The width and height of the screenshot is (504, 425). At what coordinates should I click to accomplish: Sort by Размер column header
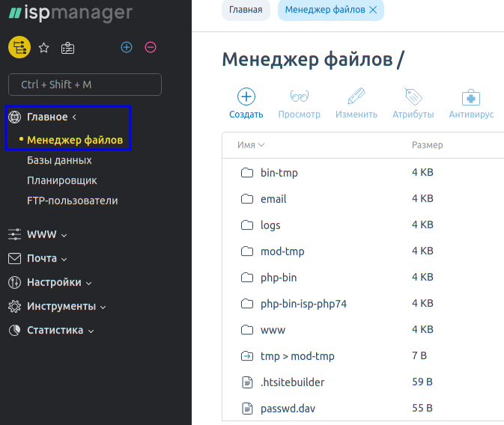(427, 145)
